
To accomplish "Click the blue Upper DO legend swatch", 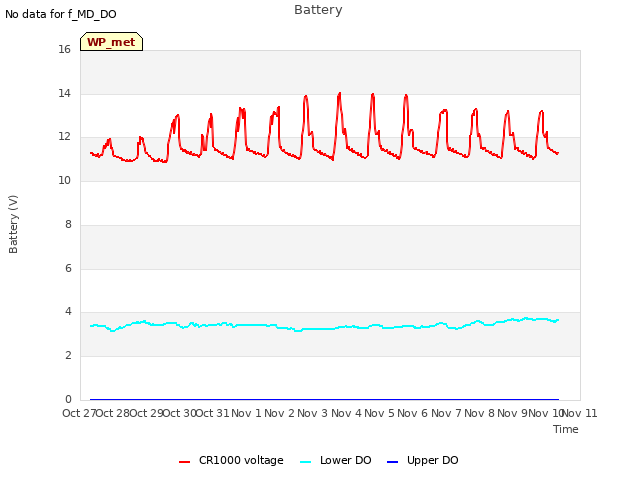I will (x=392, y=462).
